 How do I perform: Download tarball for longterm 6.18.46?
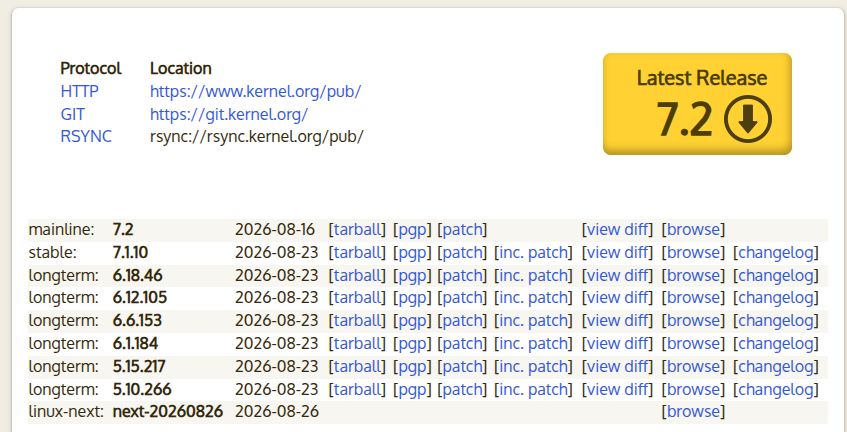pos(357,275)
